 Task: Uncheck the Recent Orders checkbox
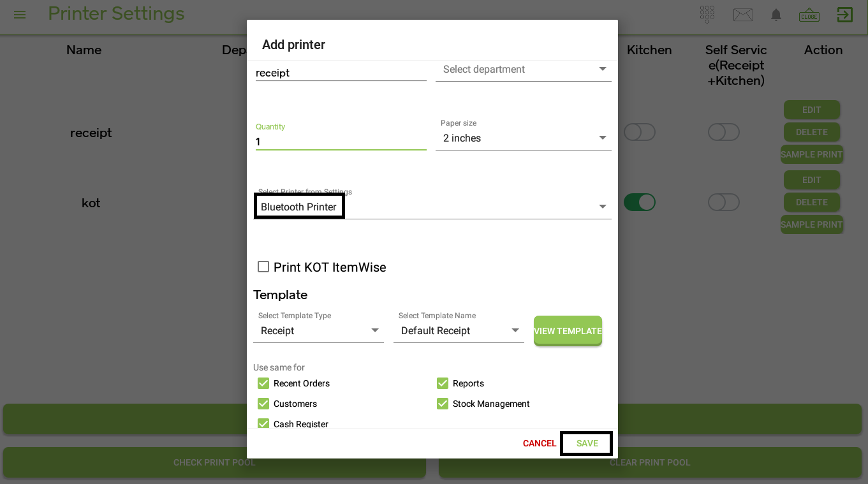(x=263, y=383)
